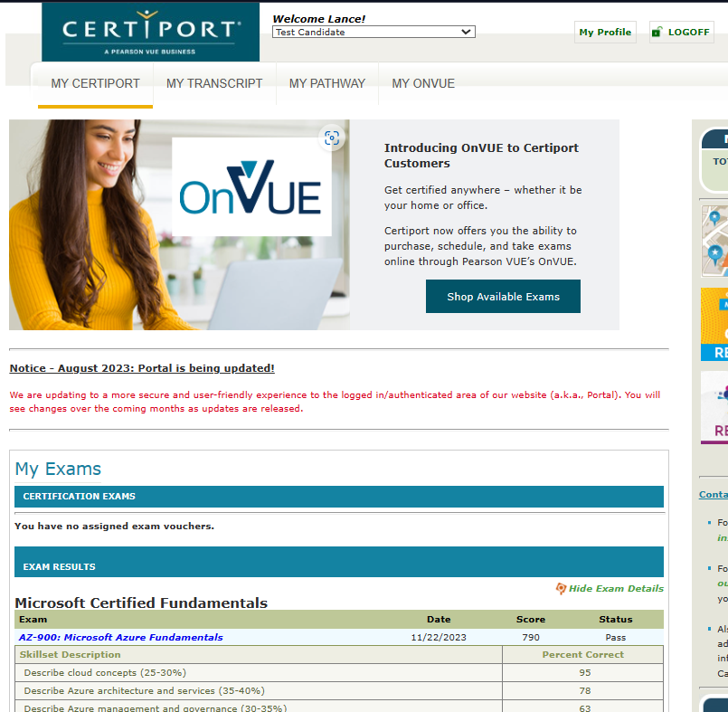Open the Test Candidate role dropdown
The image size is (728, 712).
373,32
